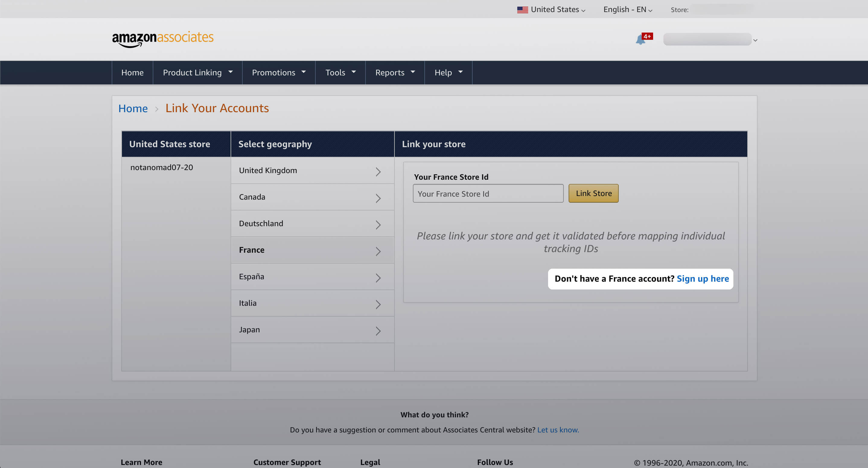Click the Sign up here link

[703, 279]
